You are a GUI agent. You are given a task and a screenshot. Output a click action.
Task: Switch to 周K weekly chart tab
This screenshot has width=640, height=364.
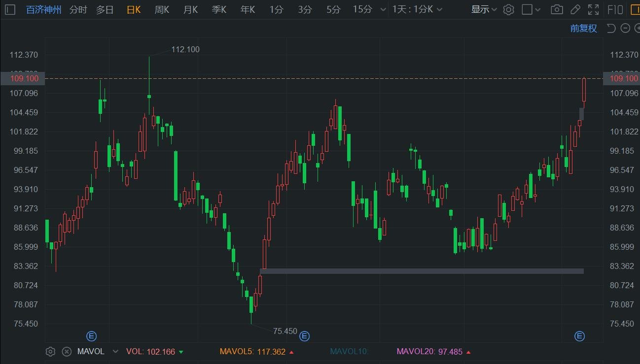(x=162, y=9)
